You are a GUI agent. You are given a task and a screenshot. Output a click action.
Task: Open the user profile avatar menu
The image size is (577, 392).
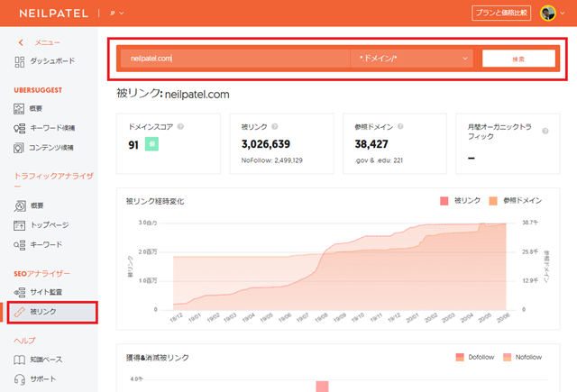tap(551, 13)
